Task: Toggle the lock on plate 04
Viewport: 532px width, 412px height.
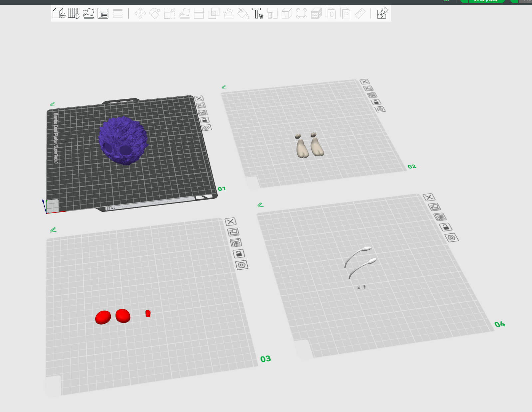Action: [x=445, y=227]
